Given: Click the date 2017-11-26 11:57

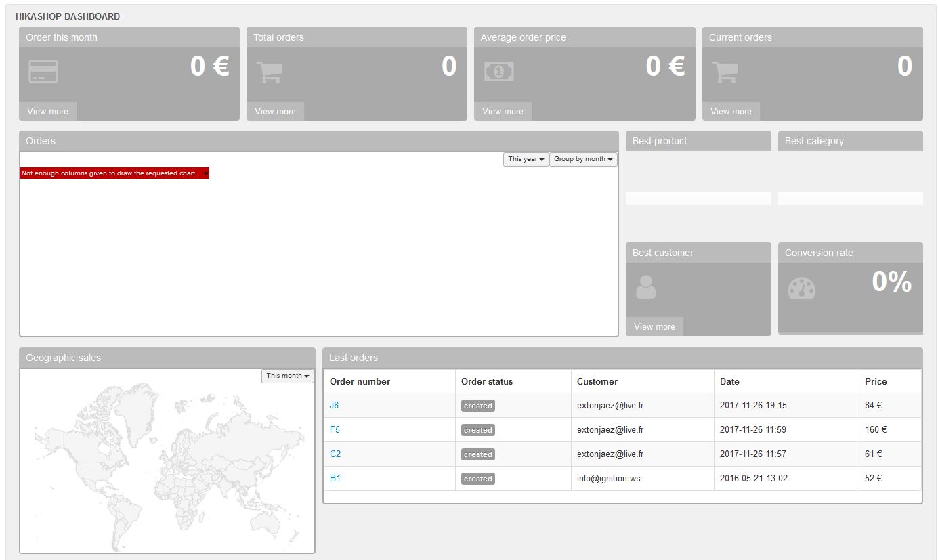Looking at the screenshot, I should pyautogui.click(x=753, y=454).
